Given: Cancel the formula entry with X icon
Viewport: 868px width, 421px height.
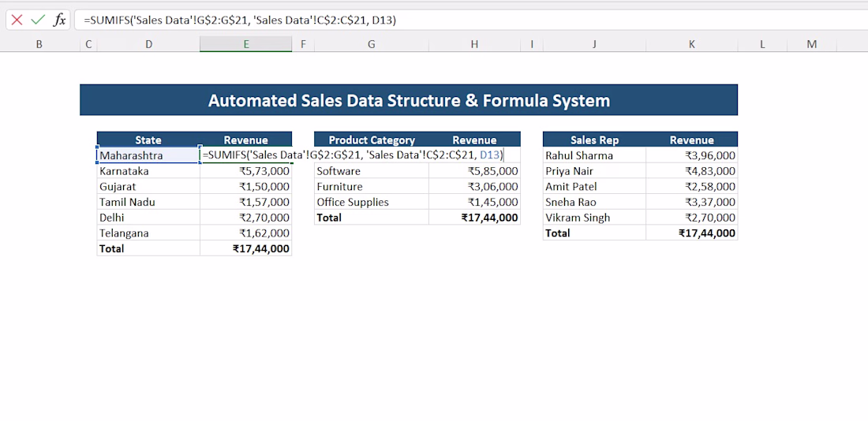Looking at the screenshot, I should pyautogui.click(x=17, y=20).
